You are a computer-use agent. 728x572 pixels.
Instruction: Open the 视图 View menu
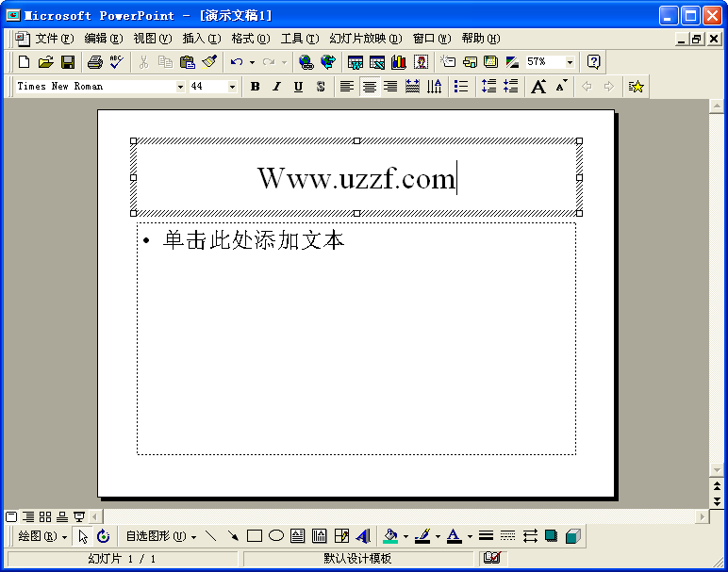[153, 39]
